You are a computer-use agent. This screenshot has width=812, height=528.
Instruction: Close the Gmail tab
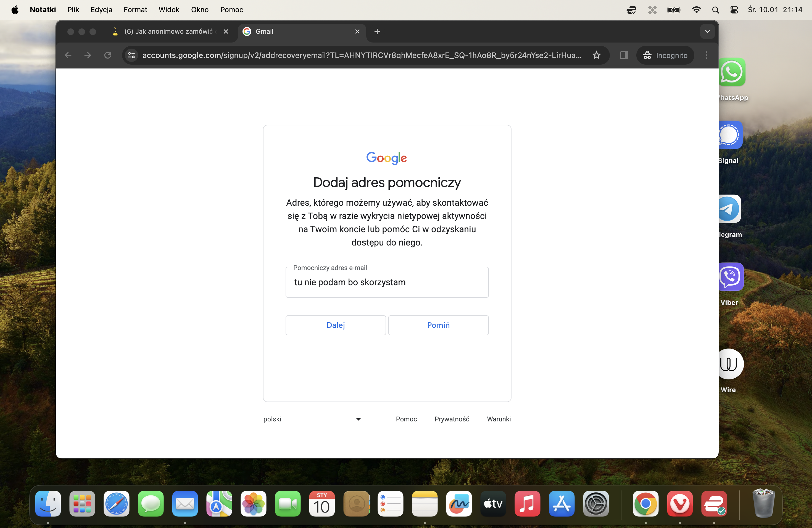[357, 31]
